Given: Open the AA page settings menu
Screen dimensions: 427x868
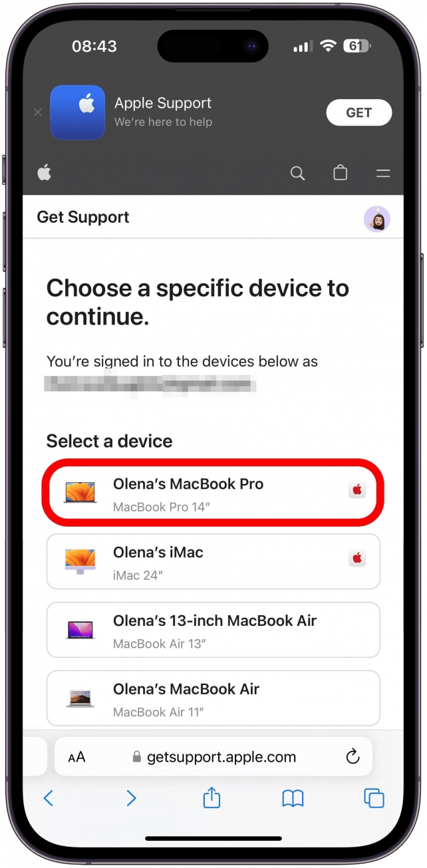Looking at the screenshot, I should coord(76,757).
